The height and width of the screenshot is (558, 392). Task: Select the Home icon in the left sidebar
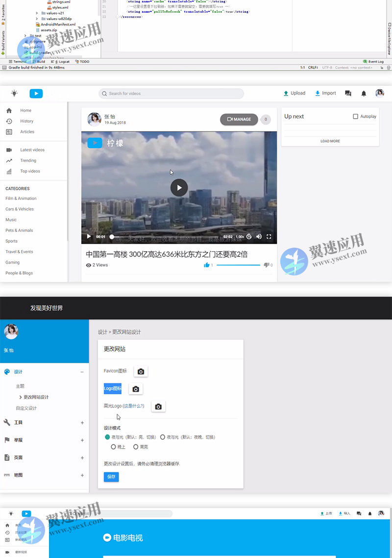pyautogui.click(x=10, y=110)
